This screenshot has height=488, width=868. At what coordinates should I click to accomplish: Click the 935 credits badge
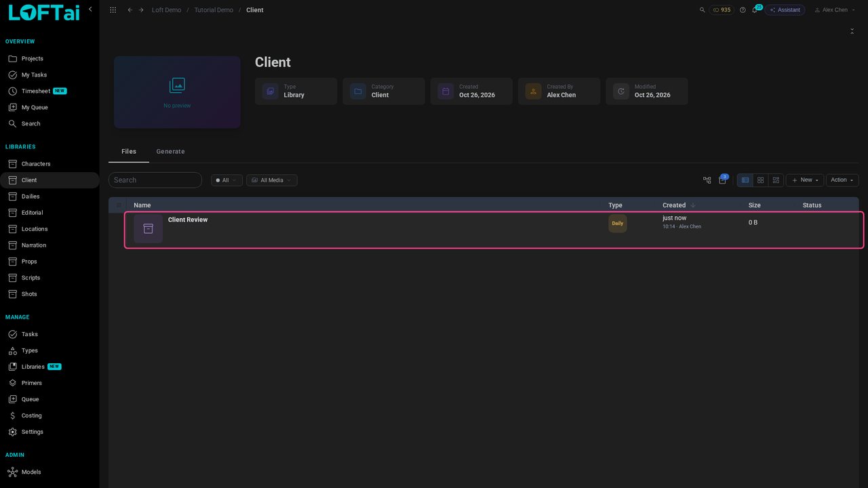click(722, 10)
